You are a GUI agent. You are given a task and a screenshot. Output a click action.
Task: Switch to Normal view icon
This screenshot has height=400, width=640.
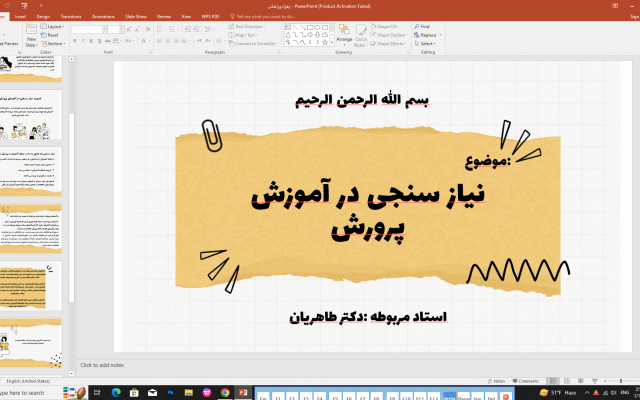tap(553, 381)
